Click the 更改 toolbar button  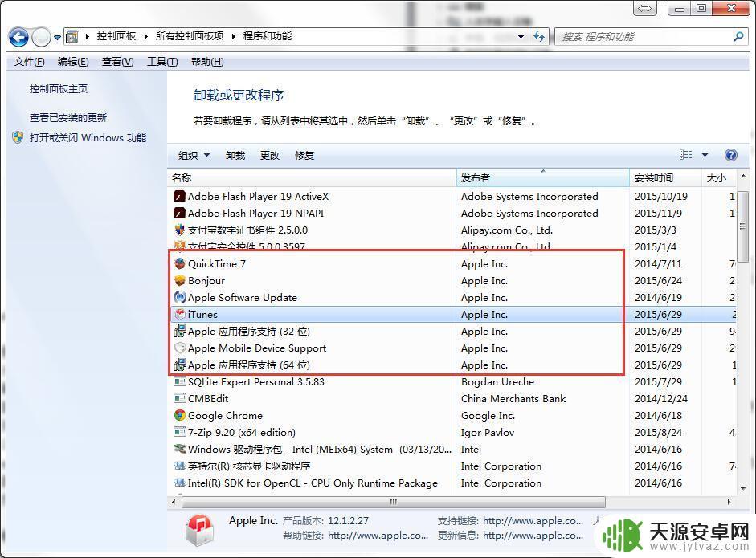pyautogui.click(x=270, y=155)
